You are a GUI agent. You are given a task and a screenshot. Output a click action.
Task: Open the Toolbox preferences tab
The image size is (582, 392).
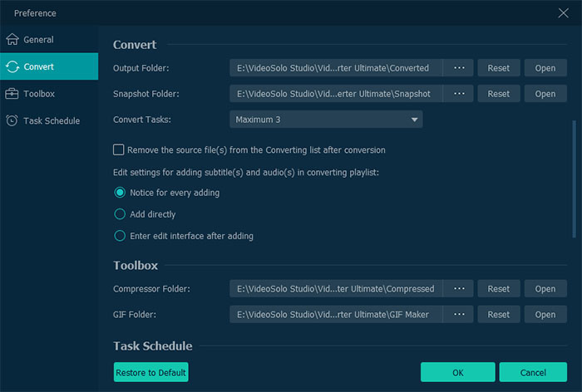click(49, 94)
